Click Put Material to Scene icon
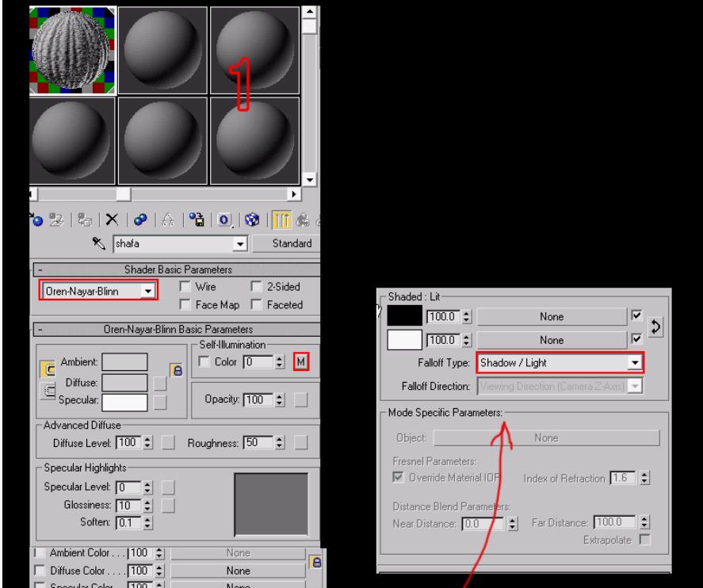Viewport: 703px width, 588px height. 56,220
